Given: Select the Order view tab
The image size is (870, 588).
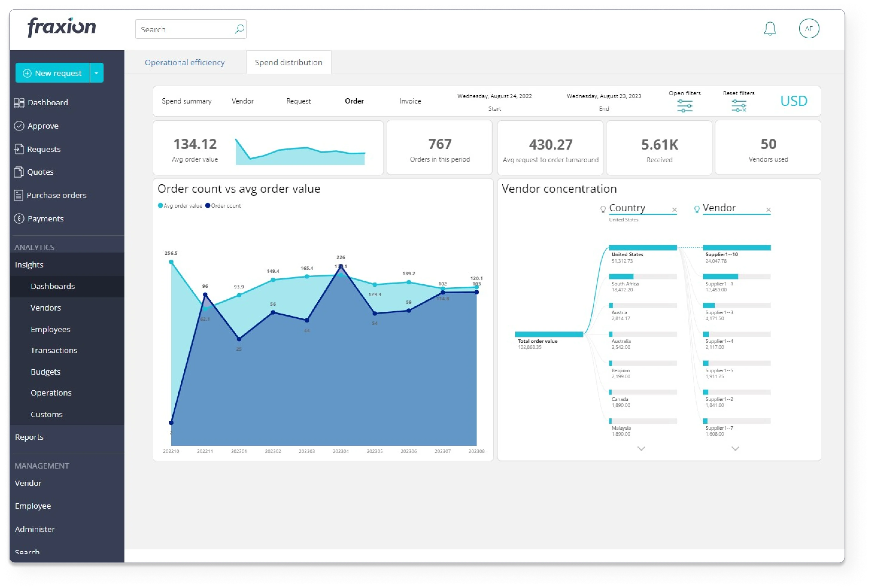Looking at the screenshot, I should pos(354,101).
